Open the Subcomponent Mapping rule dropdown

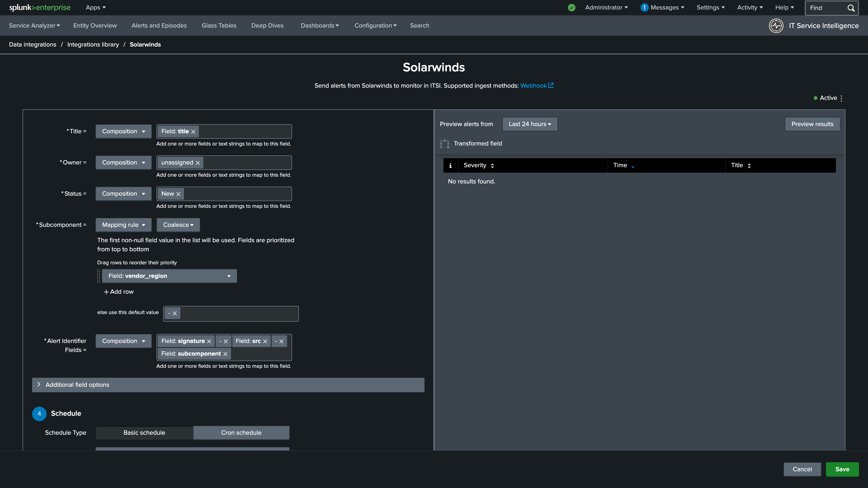(x=124, y=225)
